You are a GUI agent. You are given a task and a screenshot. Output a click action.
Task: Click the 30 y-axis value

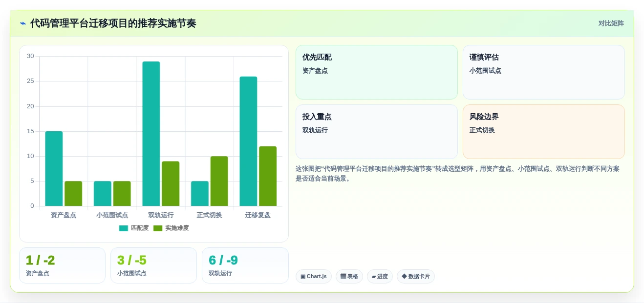[30, 56]
